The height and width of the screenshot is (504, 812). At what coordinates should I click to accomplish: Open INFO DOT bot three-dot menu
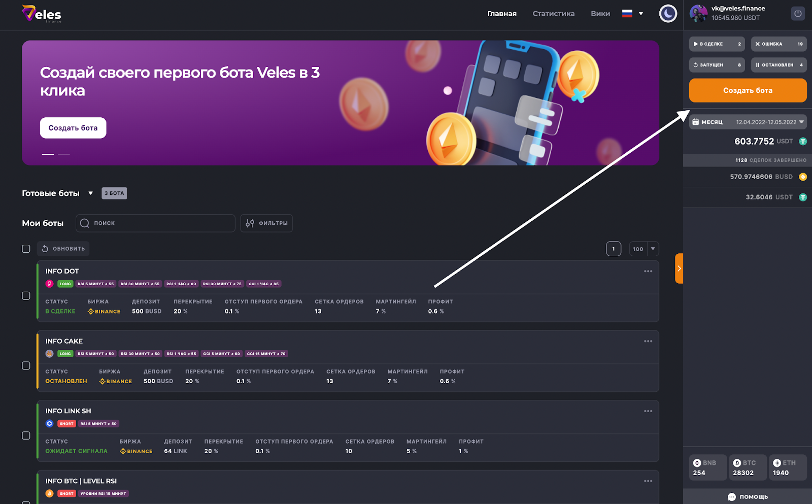coord(648,272)
